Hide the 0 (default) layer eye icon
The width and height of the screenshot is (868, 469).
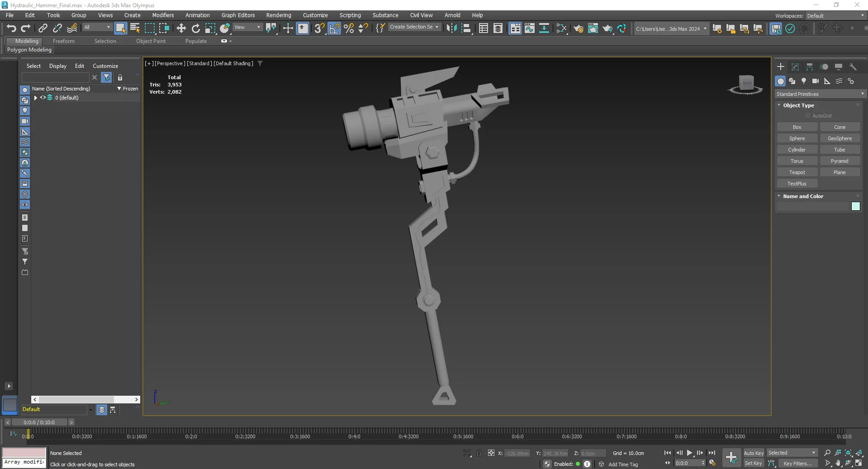point(43,98)
